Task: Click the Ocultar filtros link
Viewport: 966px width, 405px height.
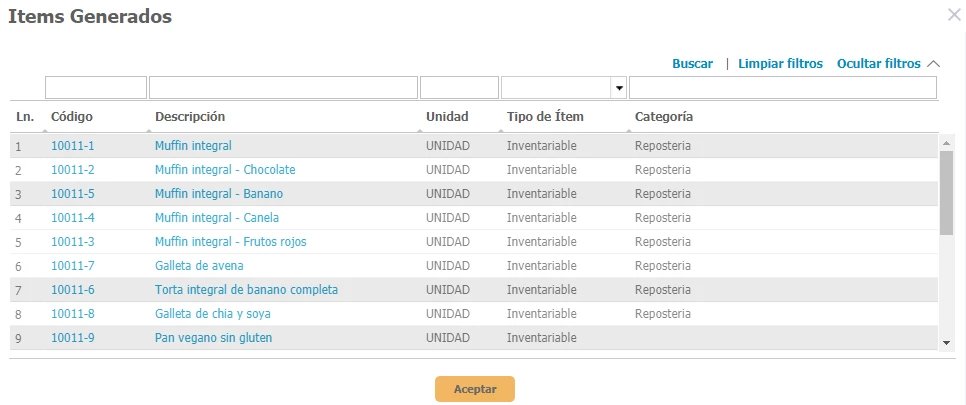Action: coord(878,64)
